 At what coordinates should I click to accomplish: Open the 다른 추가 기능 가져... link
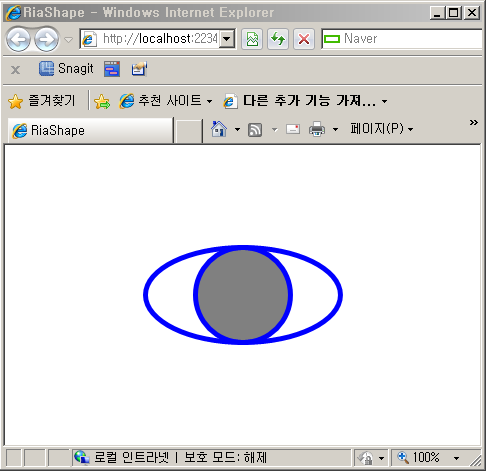click(x=305, y=101)
